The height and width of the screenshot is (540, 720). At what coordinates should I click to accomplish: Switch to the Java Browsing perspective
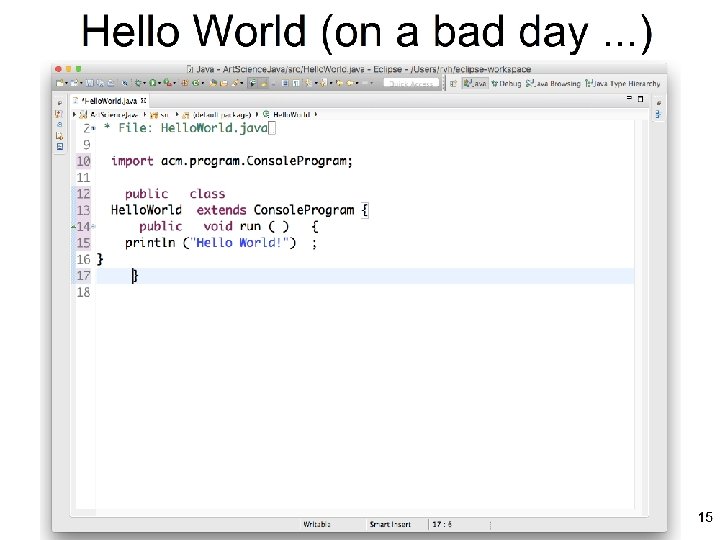pyautogui.click(x=553, y=84)
